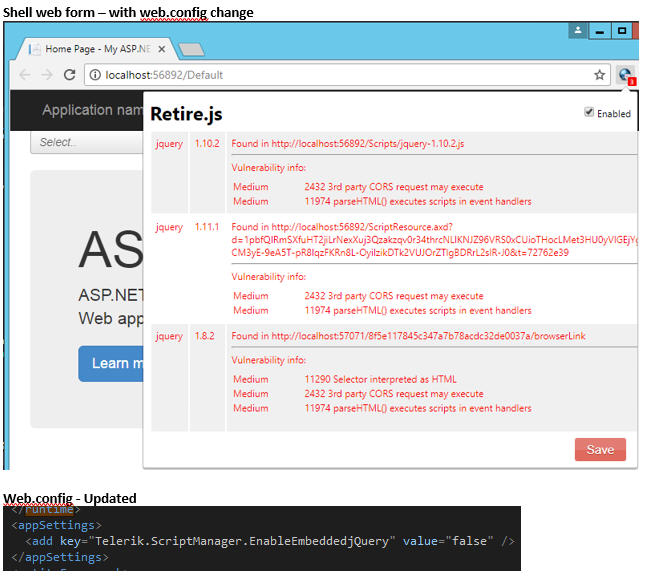Viewport: 648px width, 579px height.
Task: Maximize the browser window
Action: pos(623,31)
